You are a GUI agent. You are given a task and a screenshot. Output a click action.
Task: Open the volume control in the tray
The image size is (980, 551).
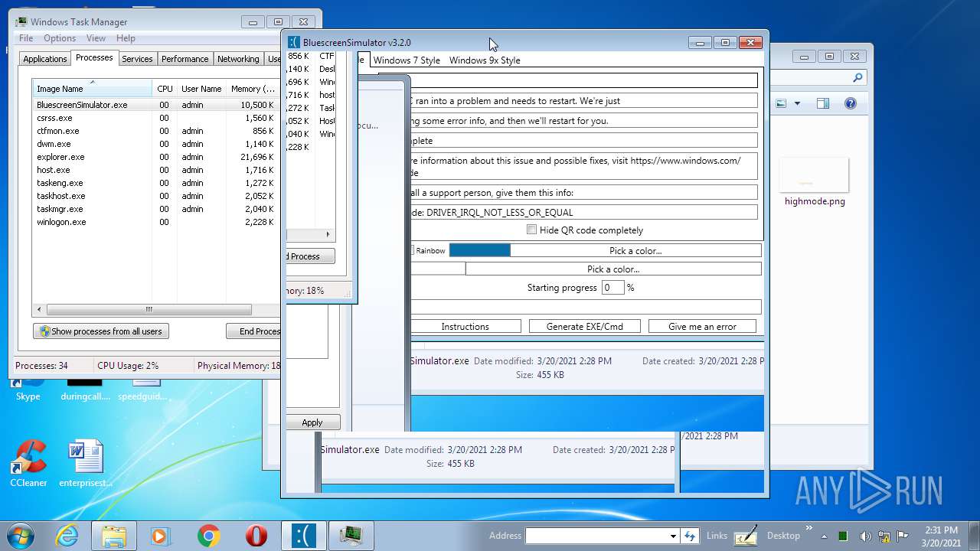pos(865,536)
